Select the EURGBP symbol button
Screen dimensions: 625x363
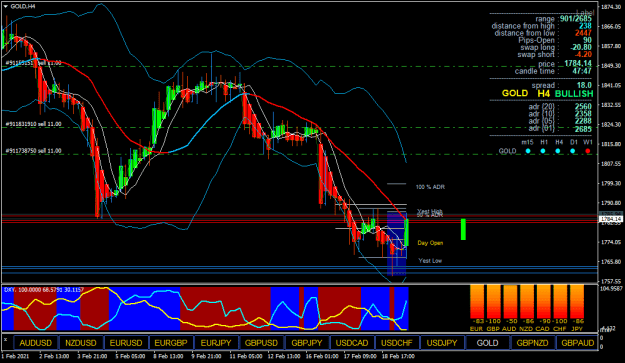pyautogui.click(x=171, y=343)
